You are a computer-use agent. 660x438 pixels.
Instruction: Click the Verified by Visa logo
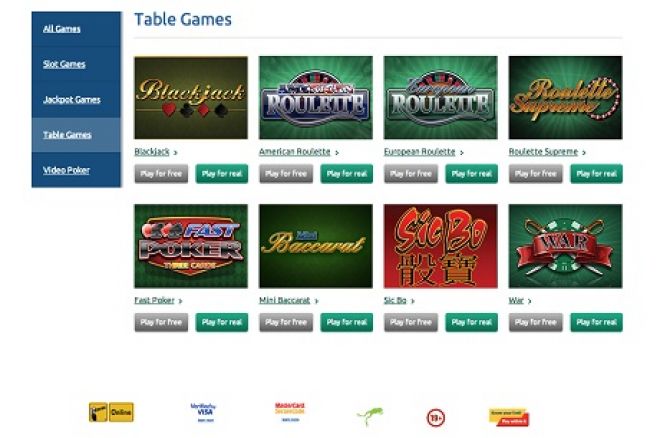[203, 412]
